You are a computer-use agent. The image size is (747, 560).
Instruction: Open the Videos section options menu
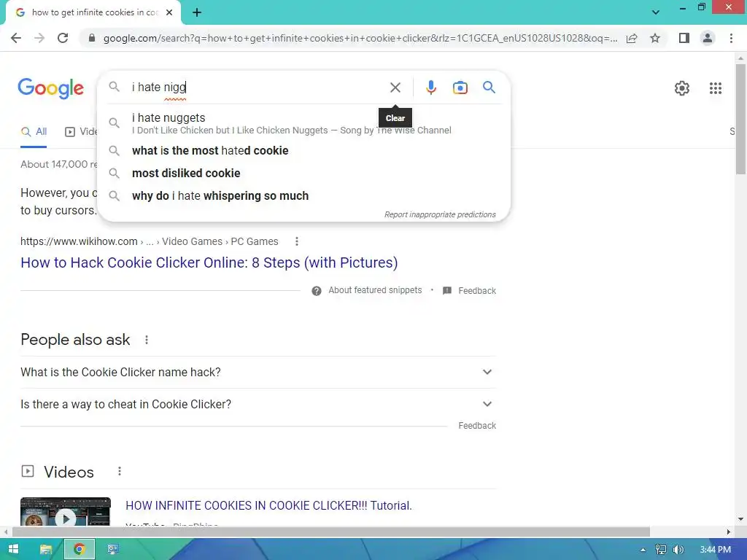120,471
